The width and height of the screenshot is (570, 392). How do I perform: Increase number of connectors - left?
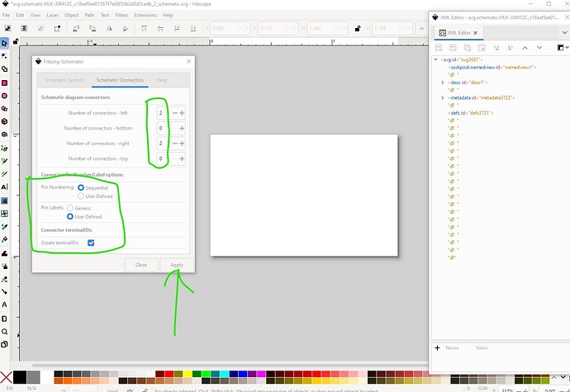click(182, 113)
